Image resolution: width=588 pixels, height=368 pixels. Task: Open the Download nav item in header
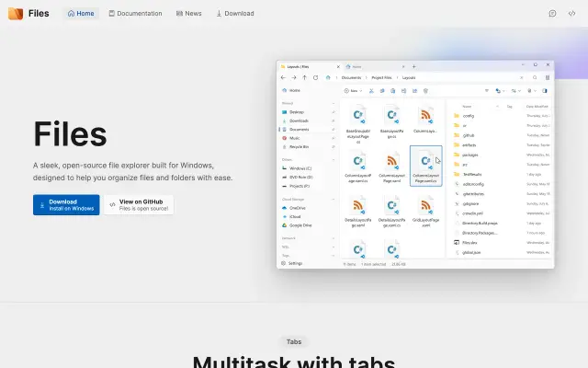tap(235, 14)
